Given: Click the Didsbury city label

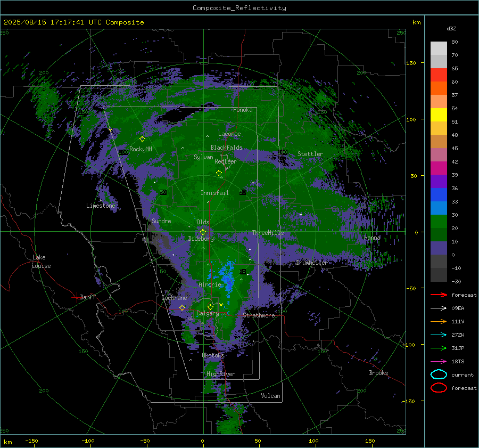Looking at the screenshot, I should pyautogui.click(x=201, y=239).
